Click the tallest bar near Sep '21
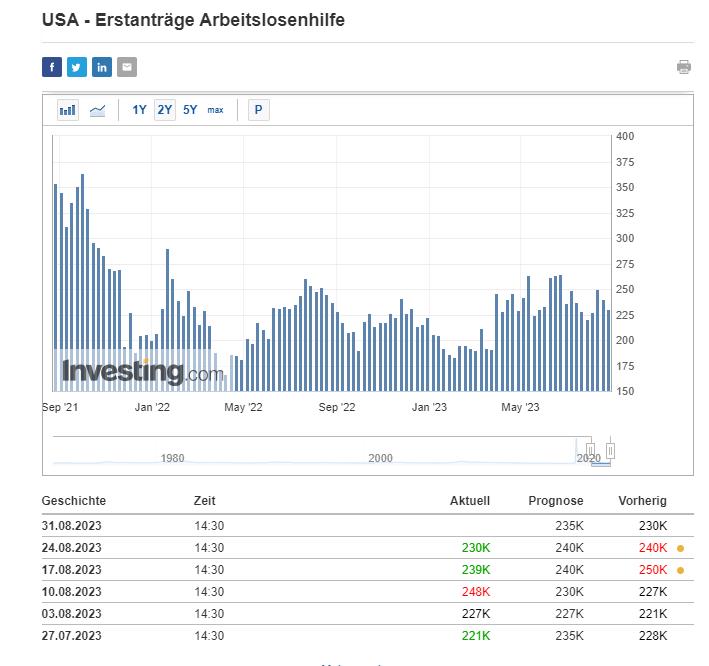The height and width of the screenshot is (666, 709). tap(82, 283)
